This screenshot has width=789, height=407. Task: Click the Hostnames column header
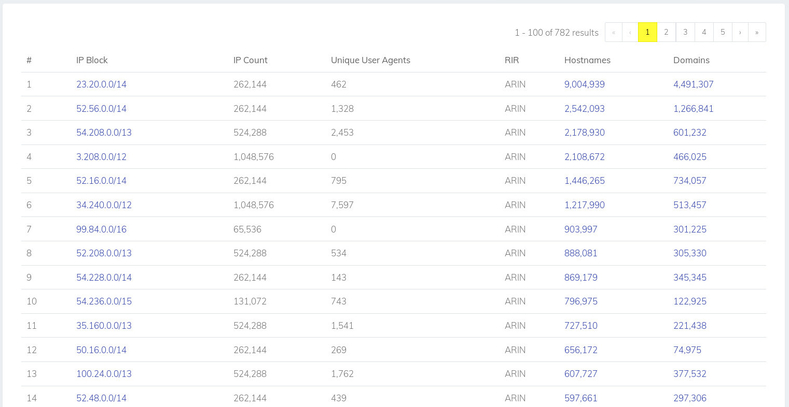coord(587,60)
